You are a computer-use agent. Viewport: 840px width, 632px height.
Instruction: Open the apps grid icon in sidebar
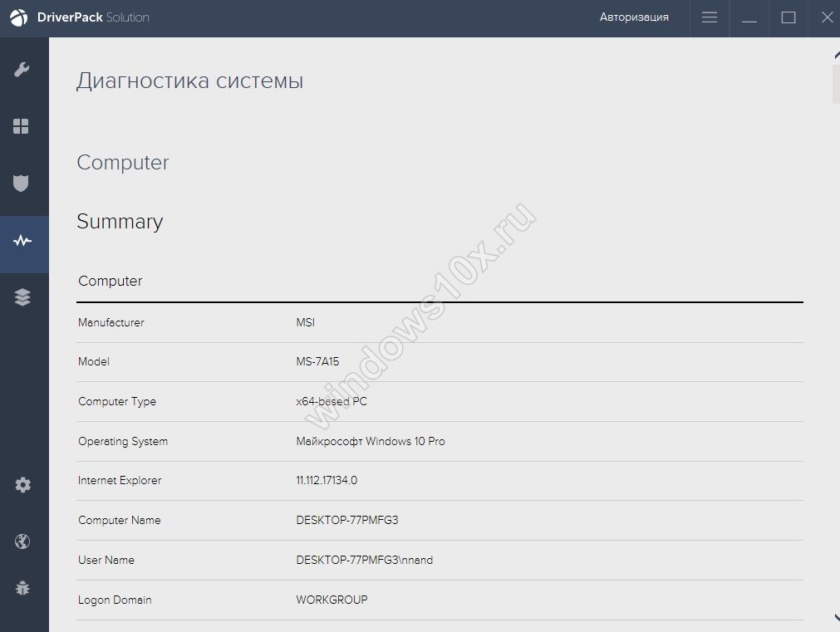click(x=22, y=126)
